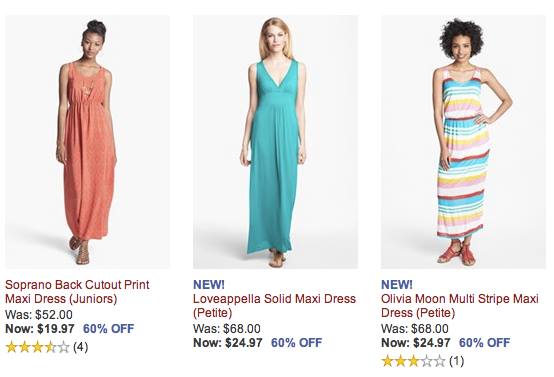The image size is (554, 377).
Task: Open the (1) review count for Olivia Moon
Action: click(456, 361)
